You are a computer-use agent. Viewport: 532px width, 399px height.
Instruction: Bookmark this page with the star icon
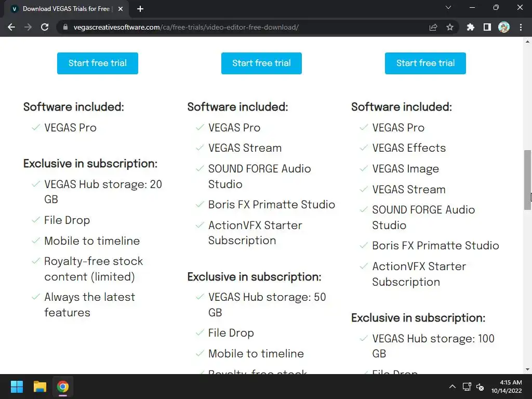click(450, 28)
